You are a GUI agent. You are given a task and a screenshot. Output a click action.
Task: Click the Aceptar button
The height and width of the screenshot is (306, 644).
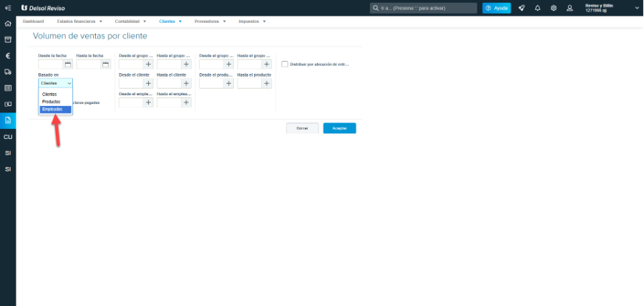[340, 128]
